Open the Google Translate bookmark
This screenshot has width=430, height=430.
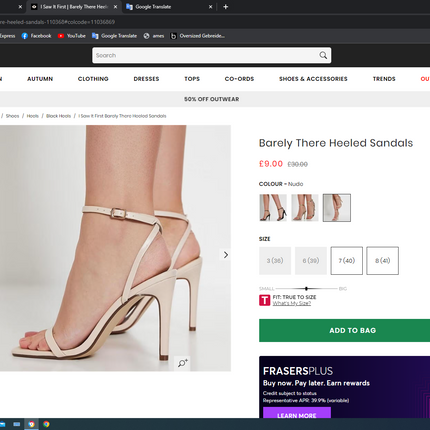pyautogui.click(x=114, y=36)
